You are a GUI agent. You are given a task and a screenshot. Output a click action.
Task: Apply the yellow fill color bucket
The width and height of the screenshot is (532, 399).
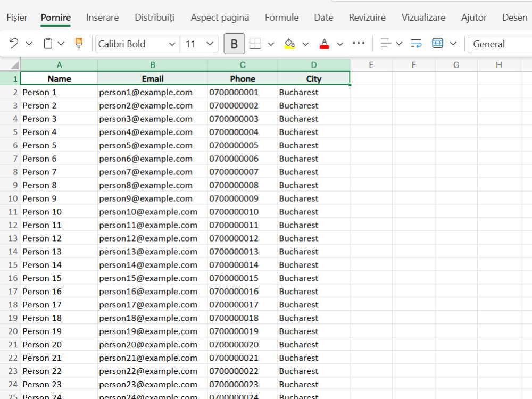(x=289, y=44)
